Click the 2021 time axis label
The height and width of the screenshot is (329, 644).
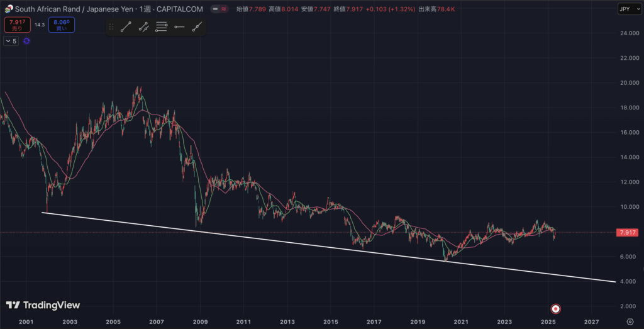[461, 321]
